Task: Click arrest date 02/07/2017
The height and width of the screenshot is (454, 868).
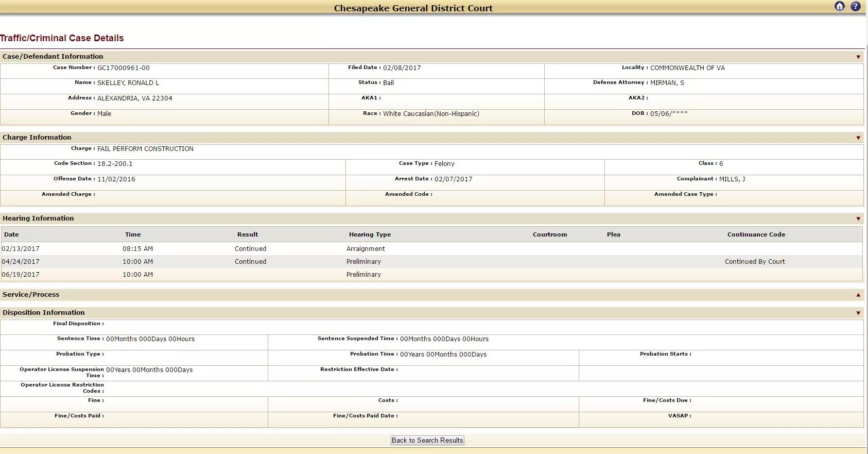Action: click(454, 179)
